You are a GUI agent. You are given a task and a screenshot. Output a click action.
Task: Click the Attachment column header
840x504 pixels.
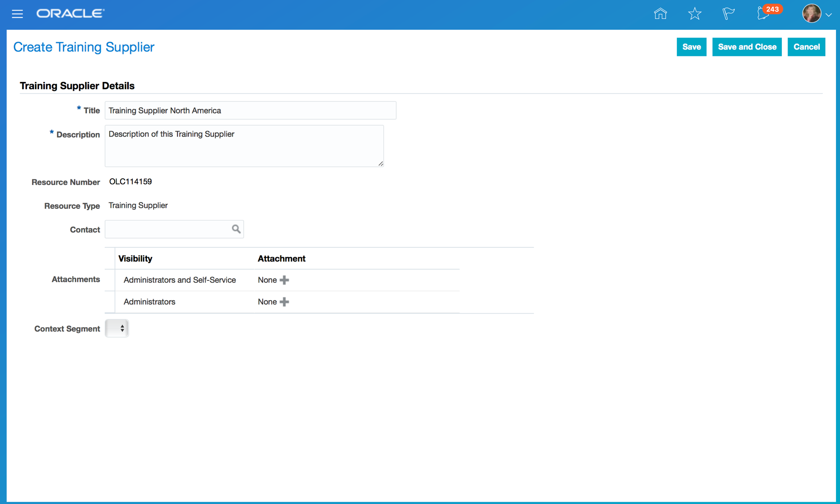click(281, 258)
